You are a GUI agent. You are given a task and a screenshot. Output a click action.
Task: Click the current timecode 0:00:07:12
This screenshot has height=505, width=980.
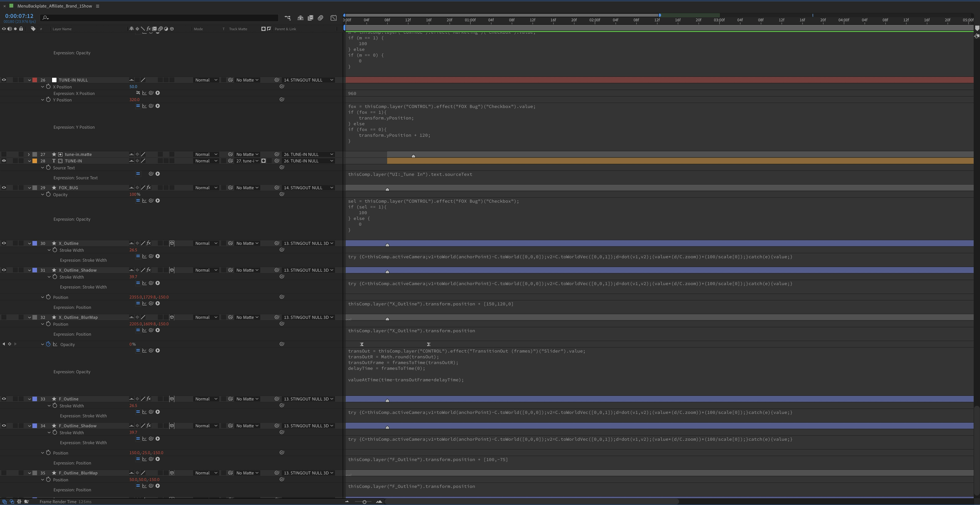click(x=19, y=16)
